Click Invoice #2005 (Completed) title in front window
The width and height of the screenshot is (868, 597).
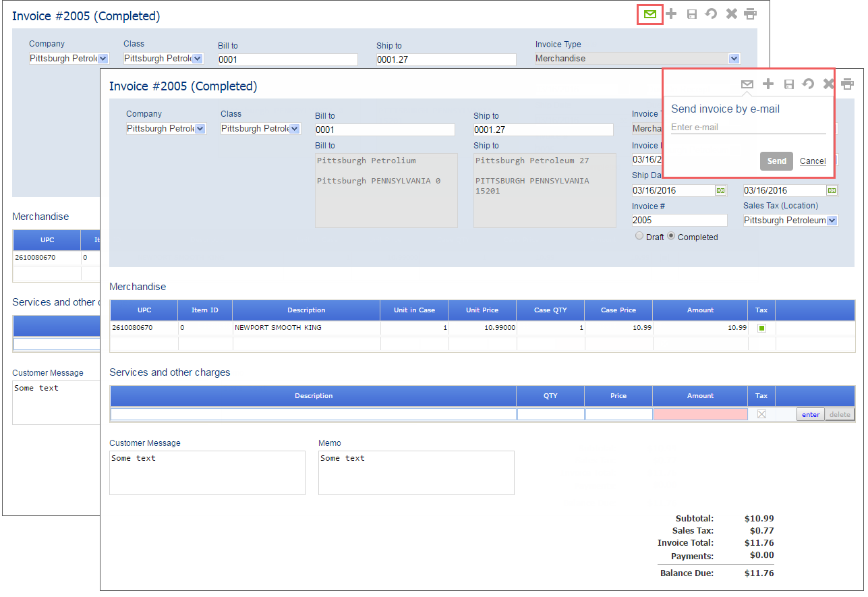(x=183, y=86)
